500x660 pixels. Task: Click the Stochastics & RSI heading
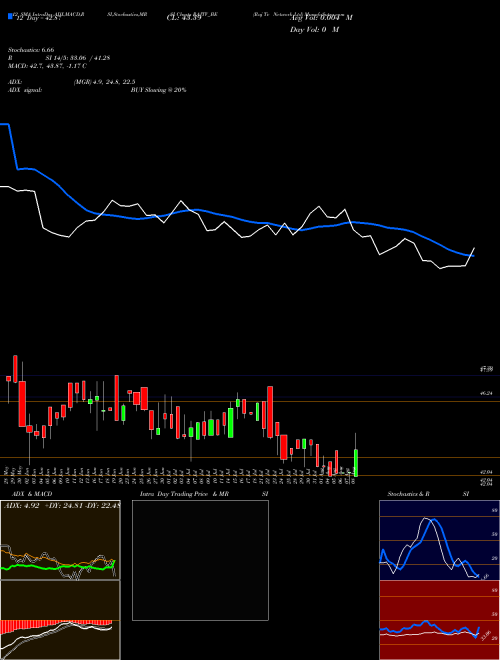(x=428, y=494)
